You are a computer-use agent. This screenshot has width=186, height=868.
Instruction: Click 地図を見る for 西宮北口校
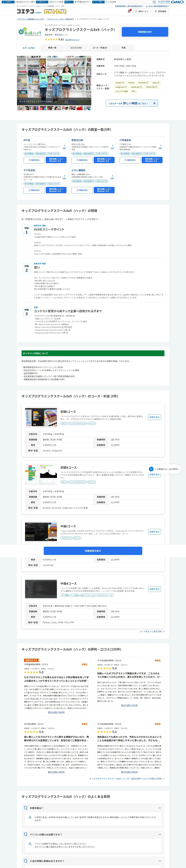[x=82, y=160]
